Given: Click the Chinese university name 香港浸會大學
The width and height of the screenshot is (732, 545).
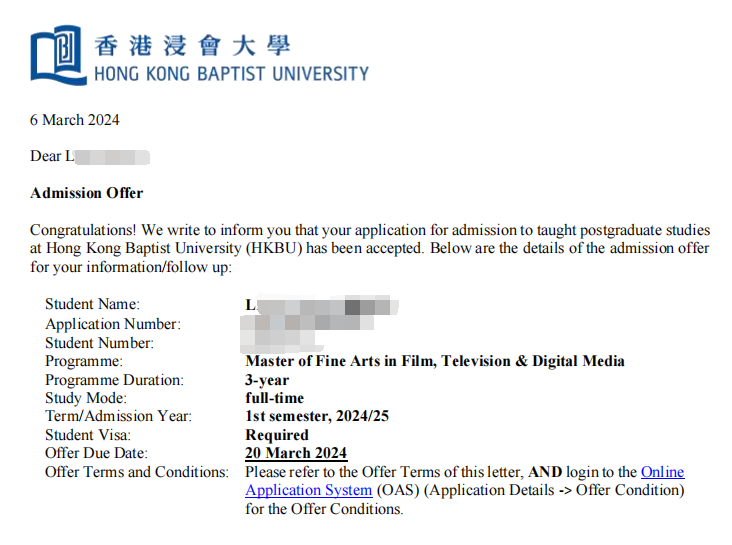Looking at the screenshot, I should tap(192, 46).
